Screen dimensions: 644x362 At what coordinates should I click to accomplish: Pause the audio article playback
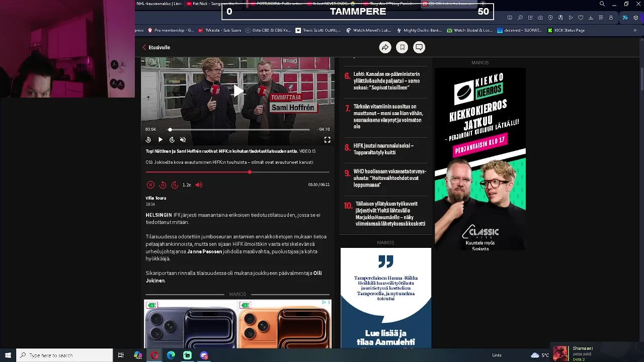(x=150, y=185)
